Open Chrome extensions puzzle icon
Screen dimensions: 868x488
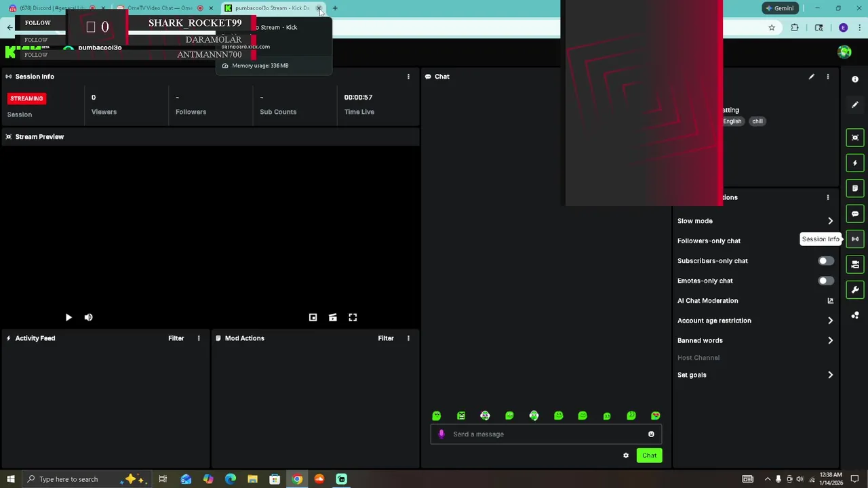click(795, 28)
